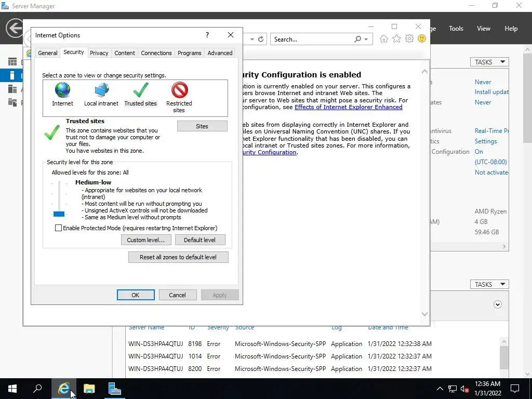The width and height of the screenshot is (532, 399).
Task: Switch to the Content tab
Action: click(x=125, y=53)
